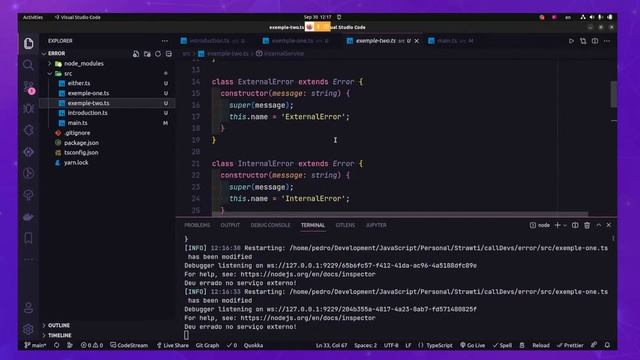This screenshot has height=360, width=640.
Task: Collapse all folders in Explorer
Action: tap(169, 54)
